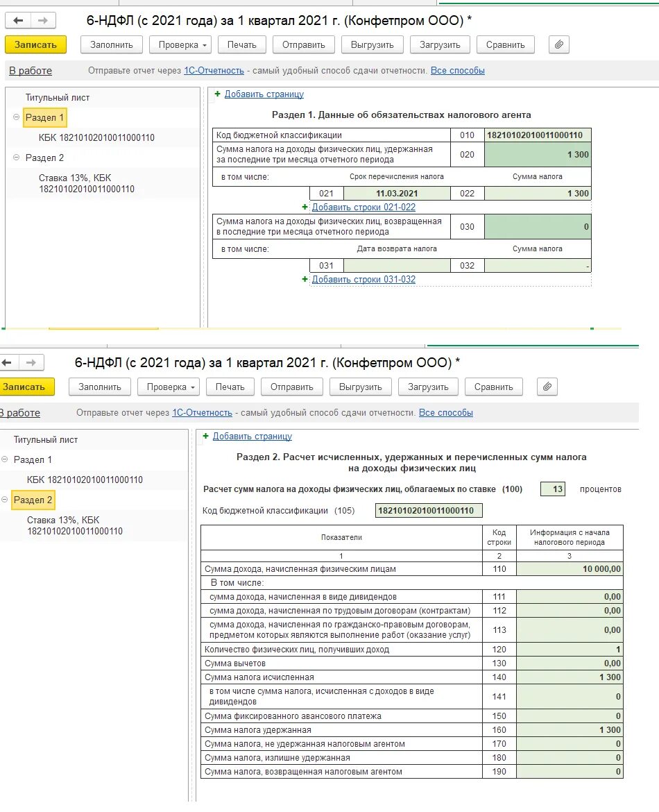The width and height of the screenshot is (659, 812).
Task: Click the line 022 tax amount field
Action: coord(538,193)
